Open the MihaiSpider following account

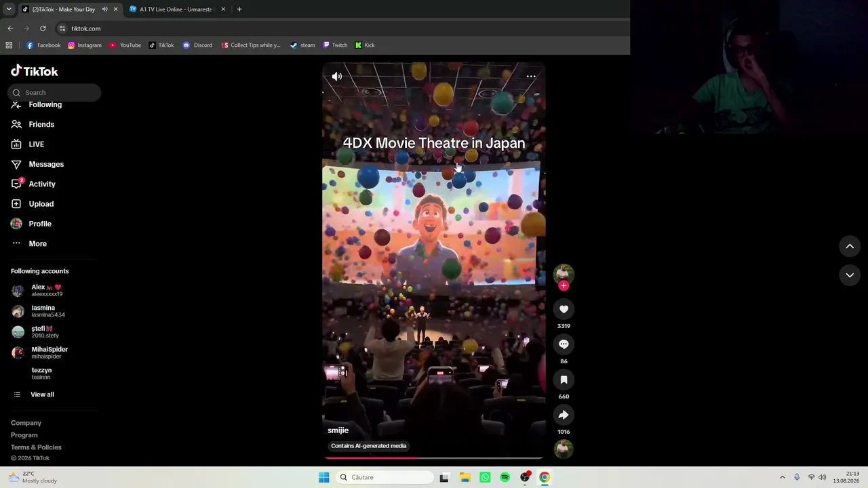40,352
